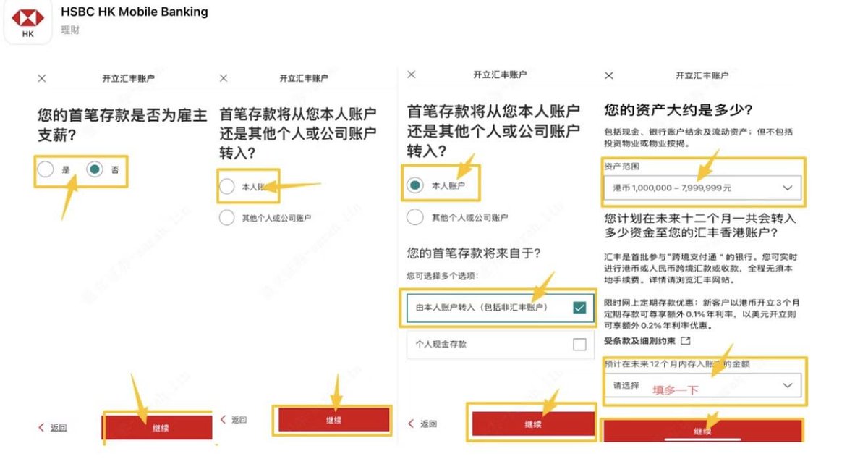The image size is (868, 467).
Task: Click the 理财 category label
Action: (x=70, y=30)
